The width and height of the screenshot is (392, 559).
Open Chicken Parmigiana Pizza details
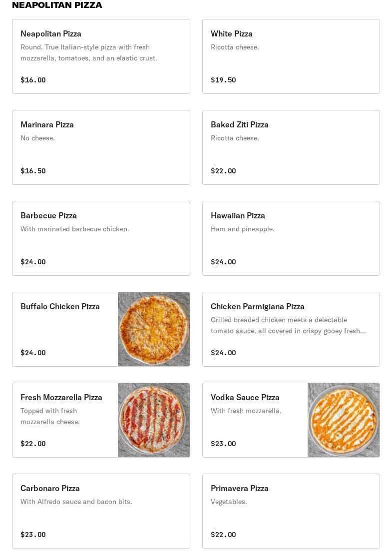[258, 307]
